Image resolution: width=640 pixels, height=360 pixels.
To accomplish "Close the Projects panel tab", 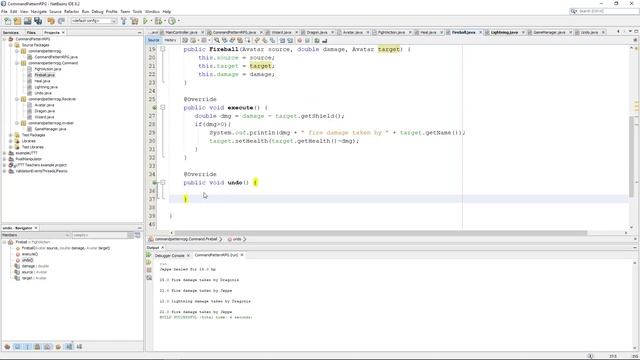I will (63, 33).
